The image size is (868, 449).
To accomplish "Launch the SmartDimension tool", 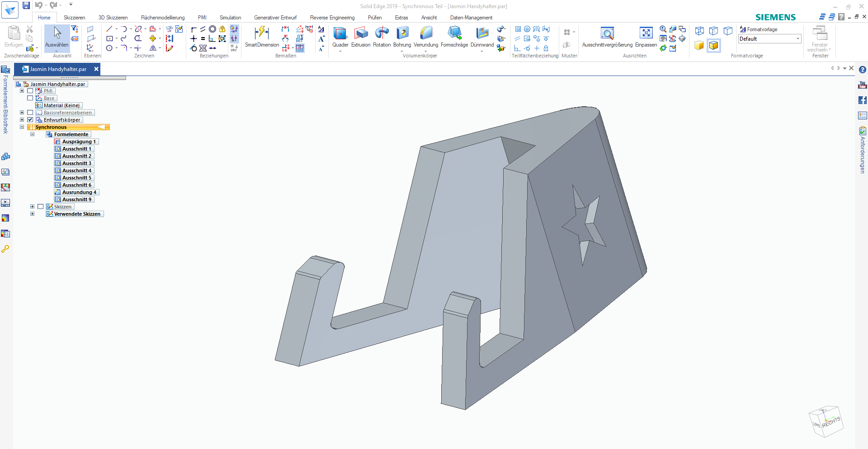I will point(262,37).
